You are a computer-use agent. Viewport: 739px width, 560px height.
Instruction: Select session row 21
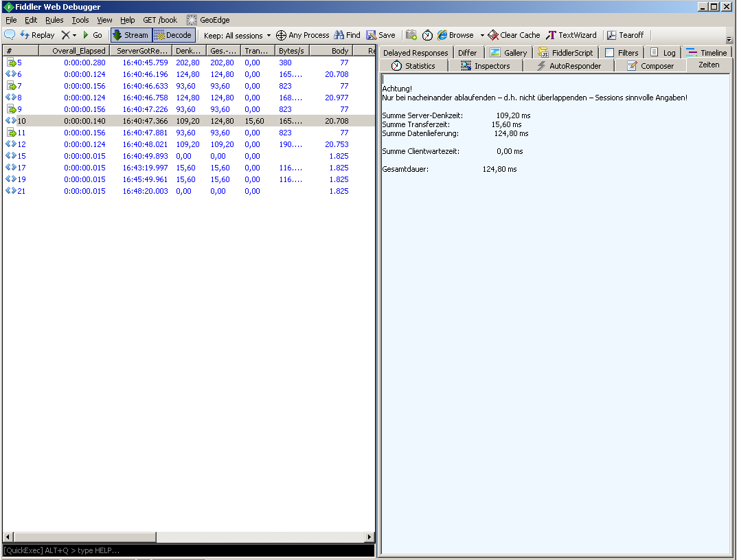pyautogui.click(x=188, y=191)
